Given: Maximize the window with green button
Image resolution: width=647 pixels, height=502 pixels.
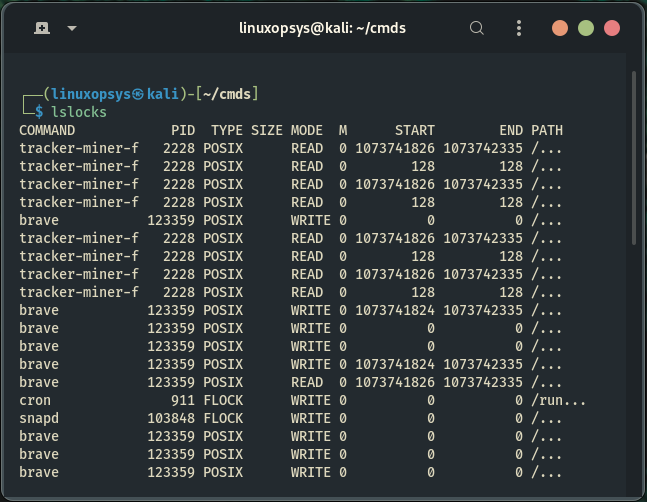Looking at the screenshot, I should pyautogui.click(x=586, y=28).
